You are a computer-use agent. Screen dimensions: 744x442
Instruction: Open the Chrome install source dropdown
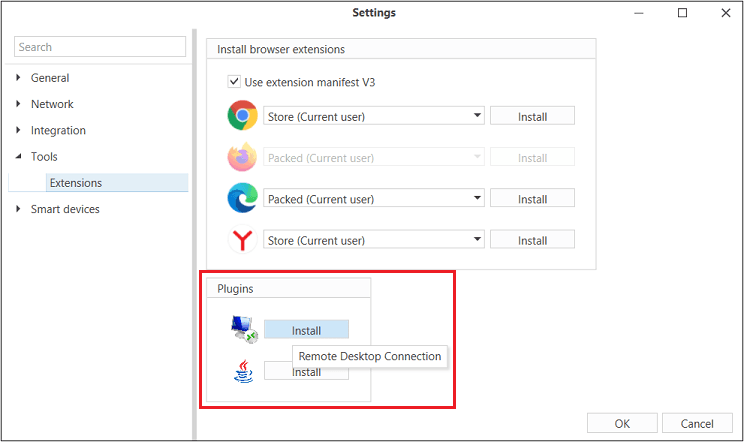(374, 117)
